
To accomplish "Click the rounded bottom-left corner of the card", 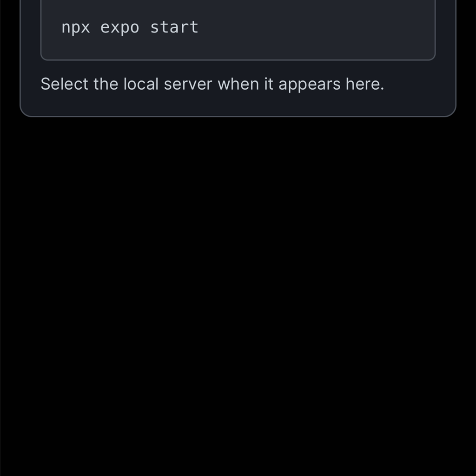I will [25, 112].
